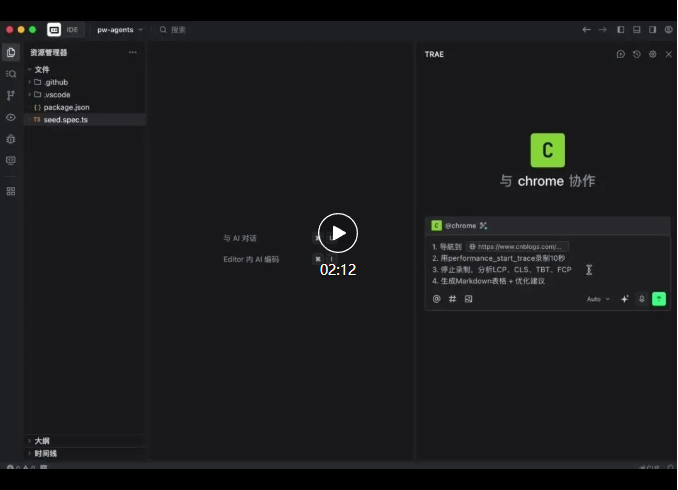Image resolution: width=678 pixels, height=490 pixels.
Task: Open the Explorer more actions menu
Action: 133,52
